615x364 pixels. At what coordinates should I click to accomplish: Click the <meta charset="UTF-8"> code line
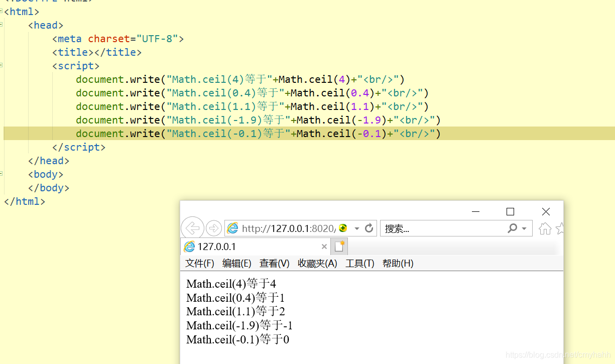(x=118, y=39)
